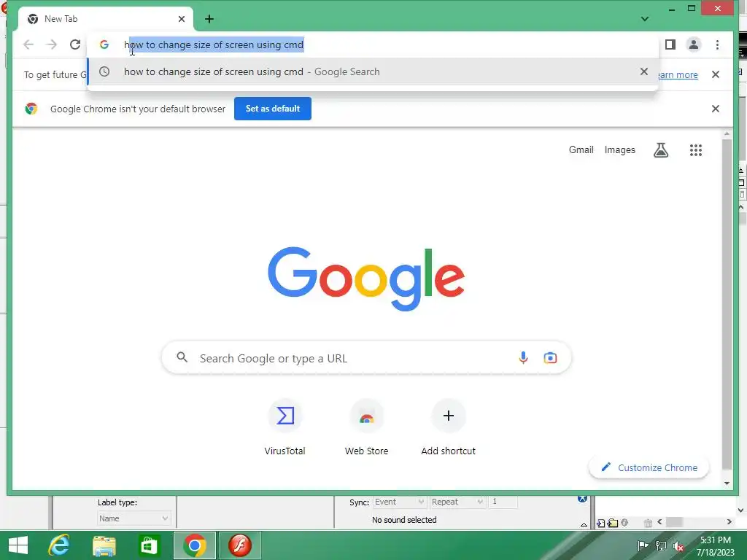The image size is (747, 560).
Task: Open the Search Labs flask icon
Action: [661, 150]
